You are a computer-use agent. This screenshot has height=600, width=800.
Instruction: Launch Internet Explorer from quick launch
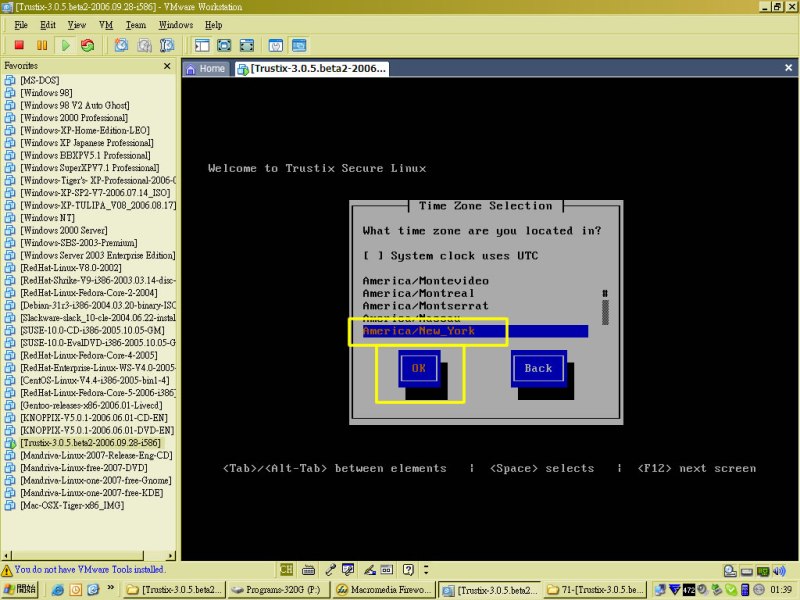click(58, 590)
